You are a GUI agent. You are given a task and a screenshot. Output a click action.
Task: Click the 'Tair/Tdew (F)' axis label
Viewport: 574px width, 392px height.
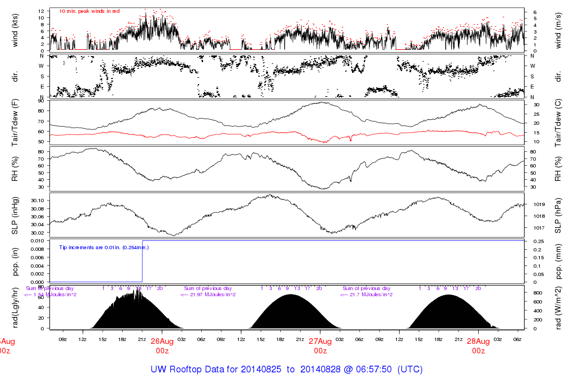[15, 123]
